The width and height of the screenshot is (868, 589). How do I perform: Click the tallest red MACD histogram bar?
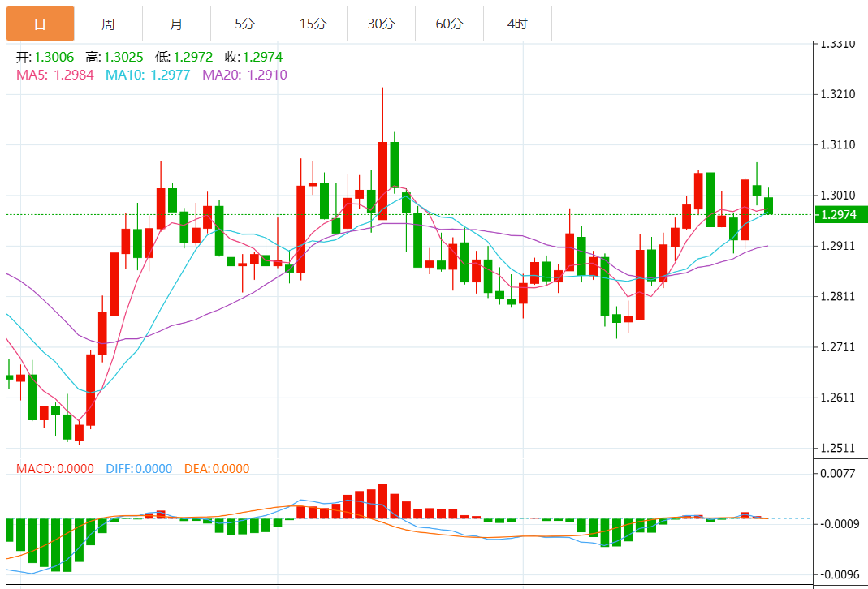point(382,501)
